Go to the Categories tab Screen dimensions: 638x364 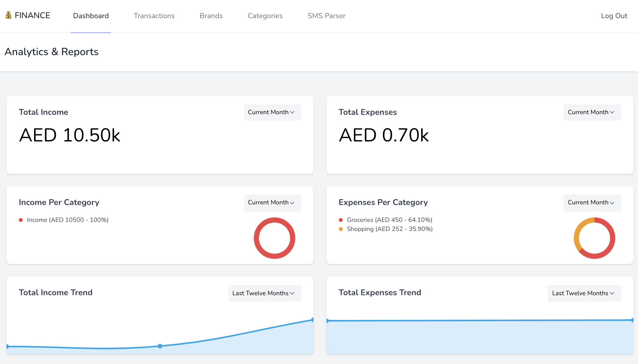[x=265, y=16]
